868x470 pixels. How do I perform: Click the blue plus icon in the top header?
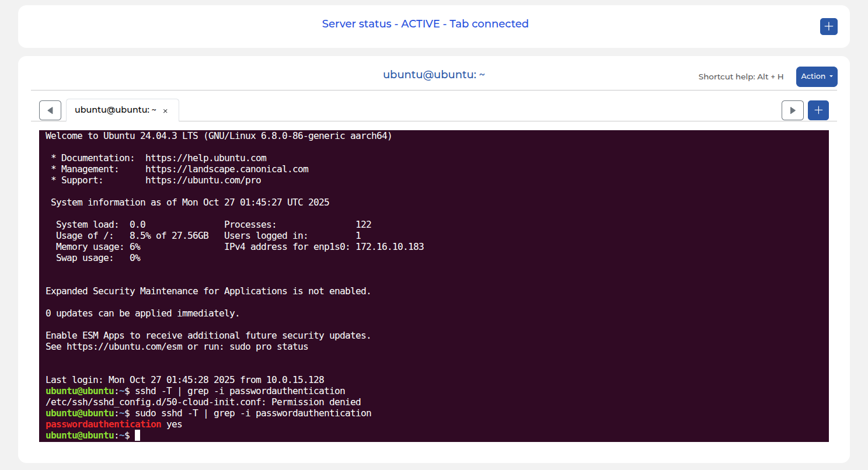pyautogui.click(x=828, y=26)
